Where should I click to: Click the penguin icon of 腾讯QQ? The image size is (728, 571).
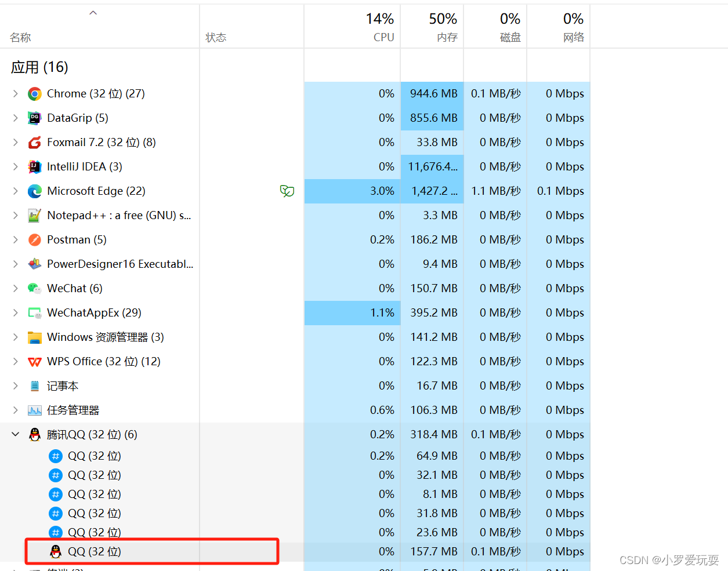[x=34, y=434]
